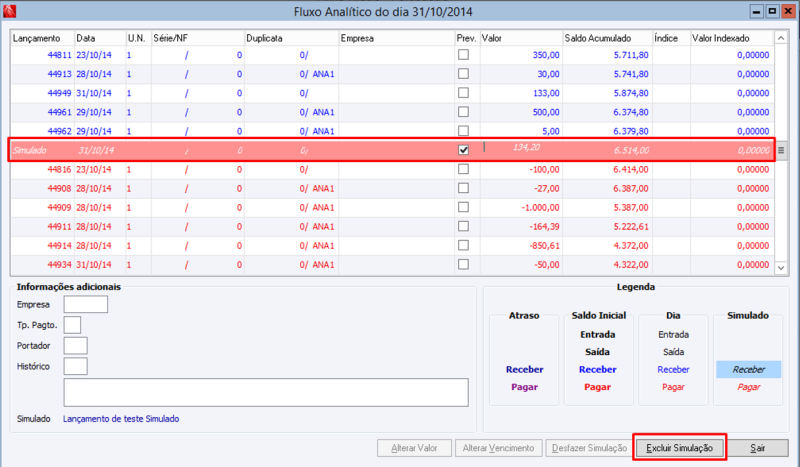Viewport: 800px width, 467px height.
Task: Click the Valor Indexado column header
Action: 732,38
